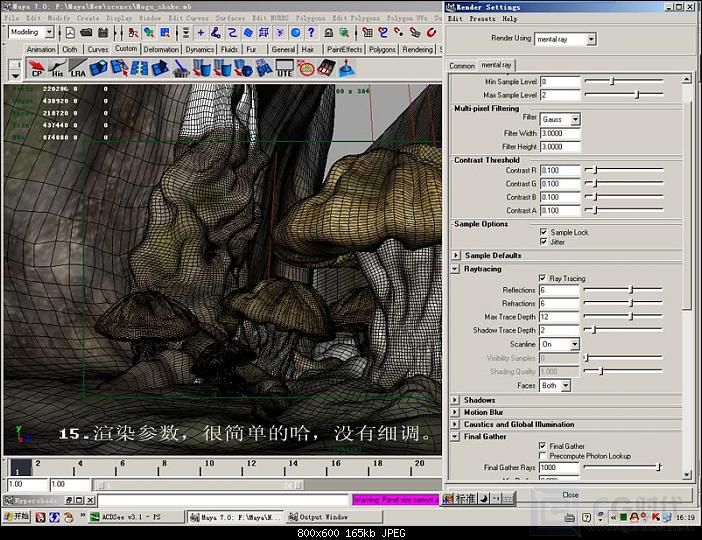Screen dimensions: 702x540
Task: Collapse the Raytracing section
Action: click(x=455, y=269)
